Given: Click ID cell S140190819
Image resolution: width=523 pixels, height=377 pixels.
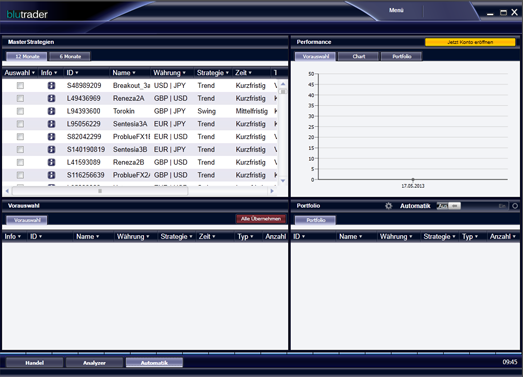Looking at the screenshot, I should (x=86, y=149).
